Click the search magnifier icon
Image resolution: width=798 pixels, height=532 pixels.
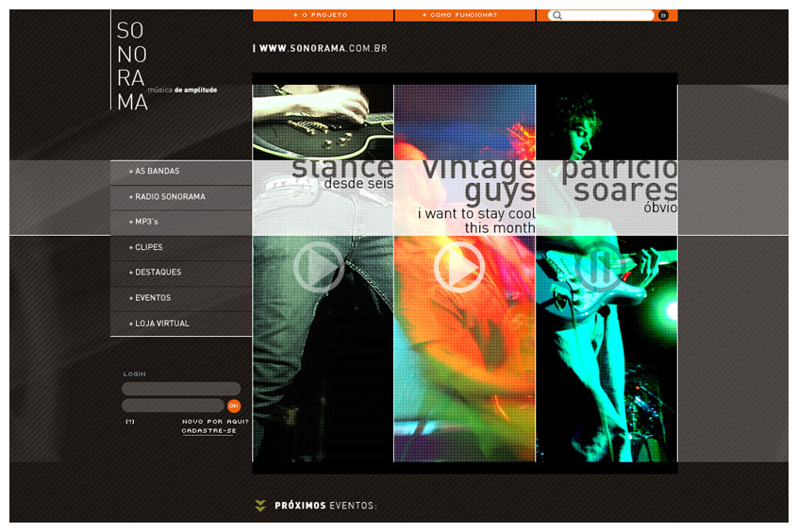[557, 15]
